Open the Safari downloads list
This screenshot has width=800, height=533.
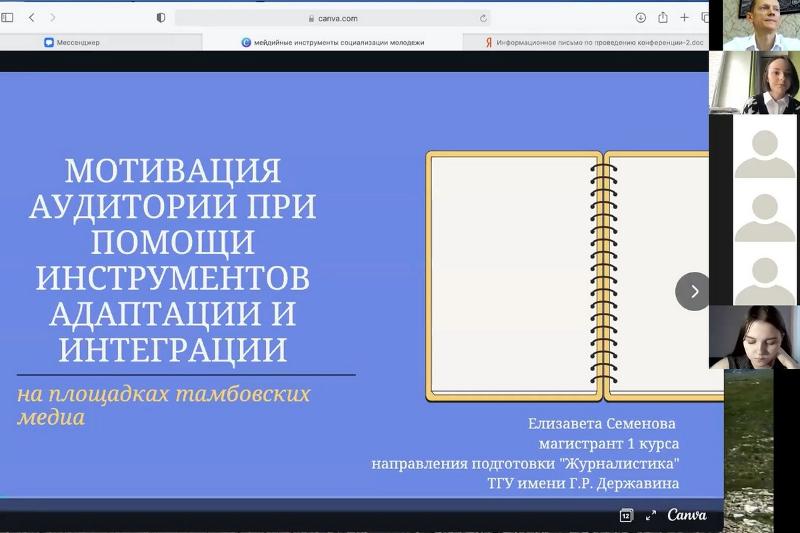tap(641, 18)
